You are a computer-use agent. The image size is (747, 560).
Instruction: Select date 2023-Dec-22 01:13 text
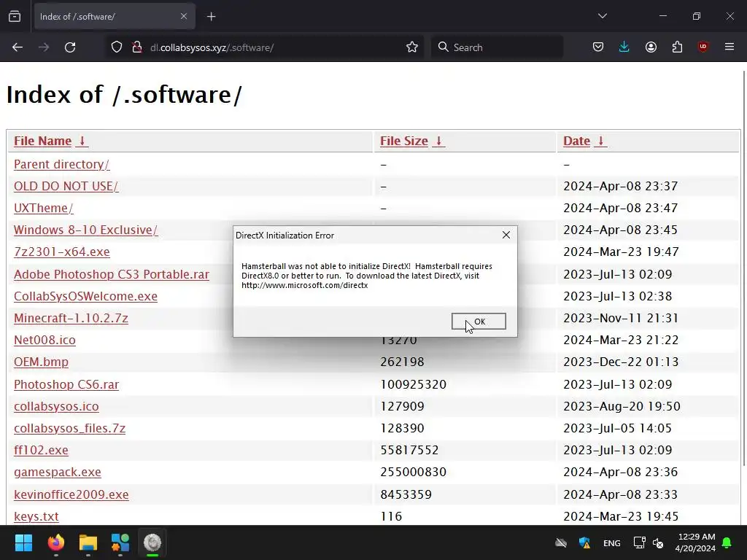(621, 362)
